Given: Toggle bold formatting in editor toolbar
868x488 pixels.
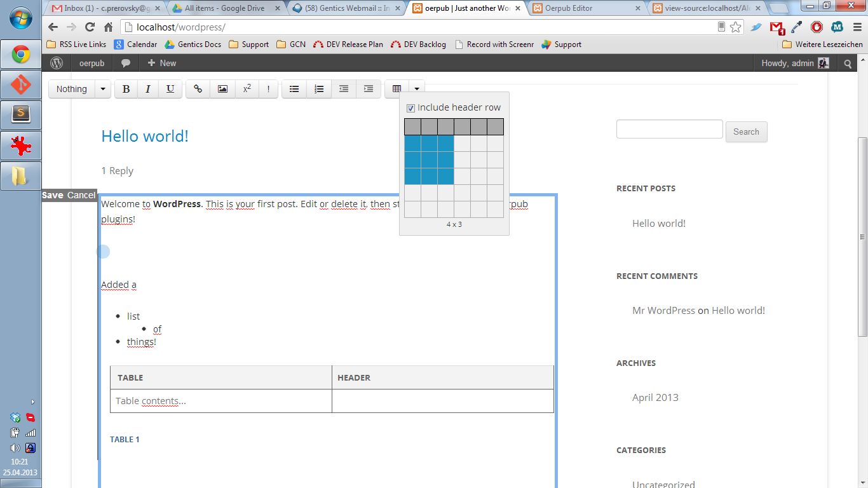Looking at the screenshot, I should pyautogui.click(x=126, y=89).
